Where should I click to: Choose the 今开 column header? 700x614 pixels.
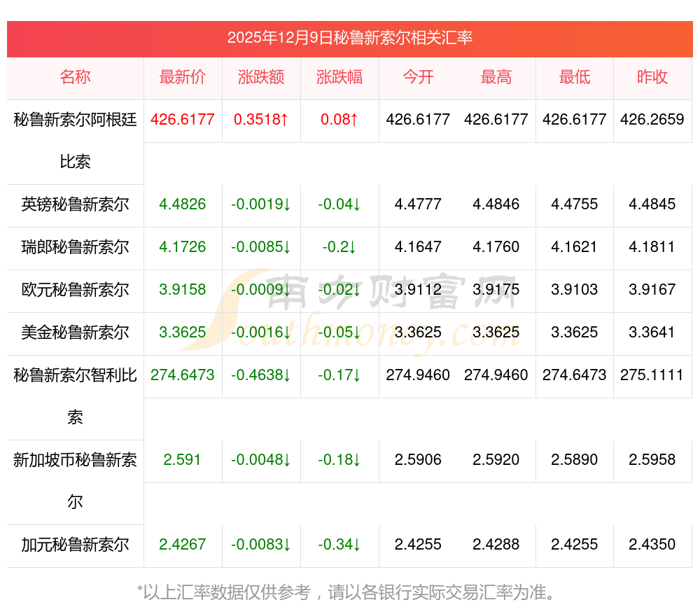pyautogui.click(x=418, y=77)
